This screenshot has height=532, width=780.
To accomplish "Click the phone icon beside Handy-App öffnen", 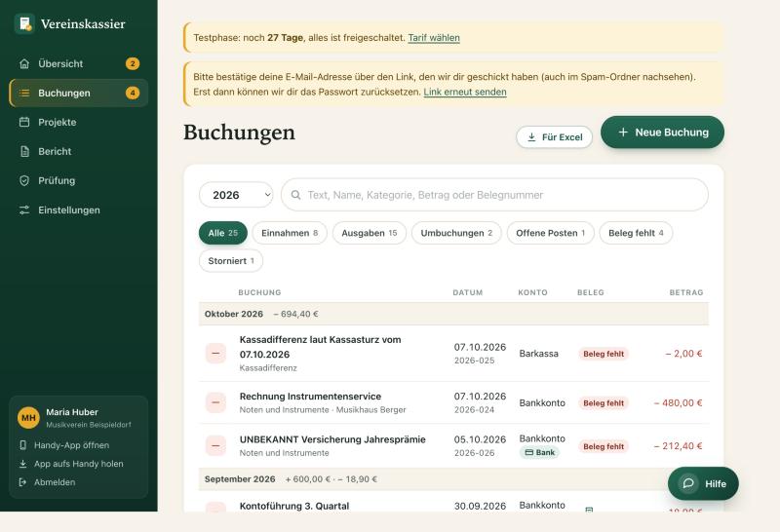I will [x=22, y=445].
